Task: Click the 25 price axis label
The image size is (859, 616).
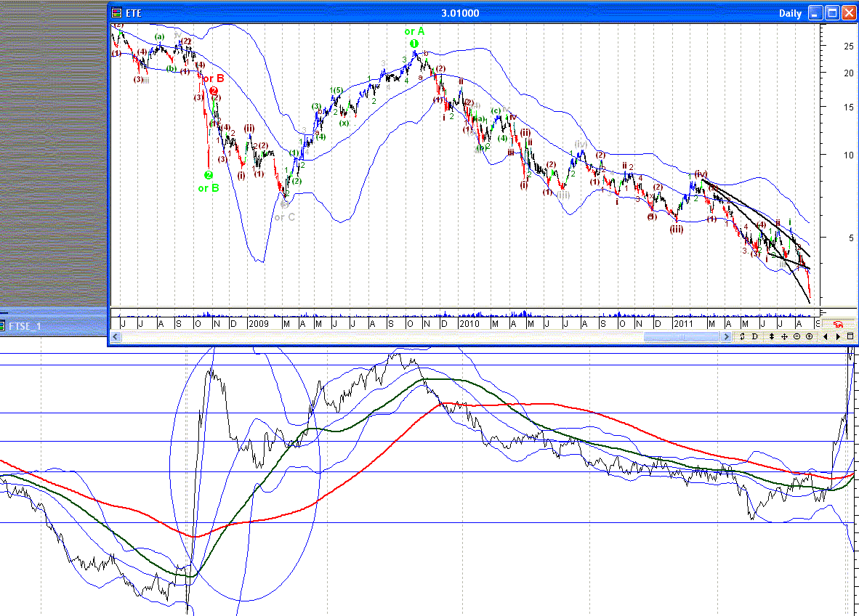Action: tap(849, 46)
